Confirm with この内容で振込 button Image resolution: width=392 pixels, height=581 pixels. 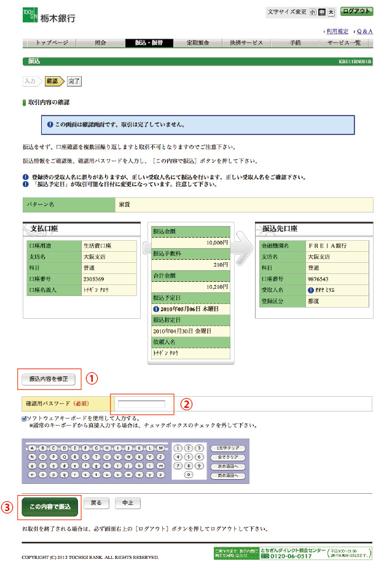pyautogui.click(x=50, y=507)
